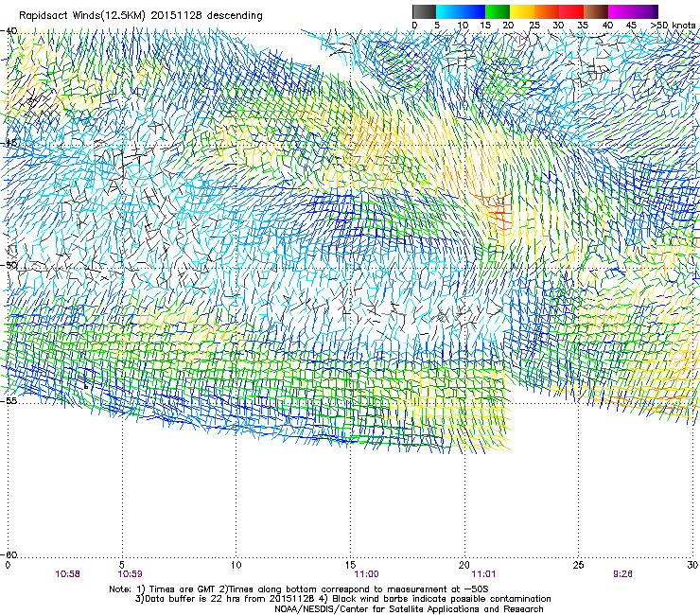Screen dimensions: 700x615
Task: Click the legend value '35'
Action: 583,26
